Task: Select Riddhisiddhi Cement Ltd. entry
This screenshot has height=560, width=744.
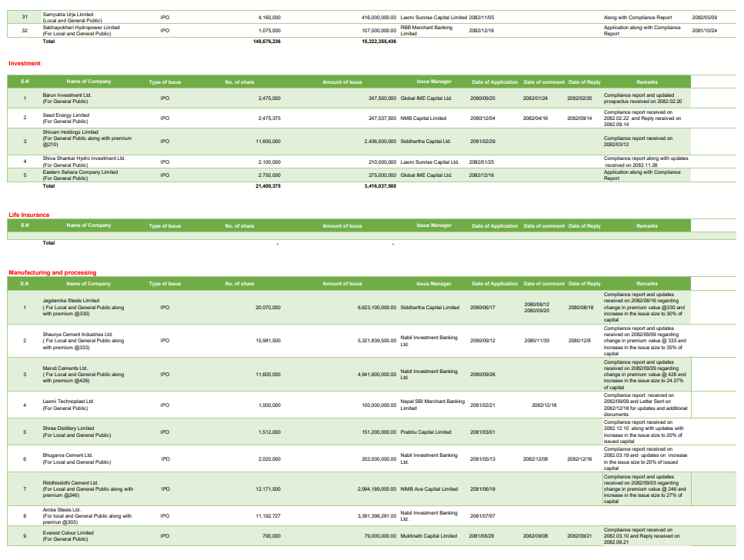Action: coord(71,483)
